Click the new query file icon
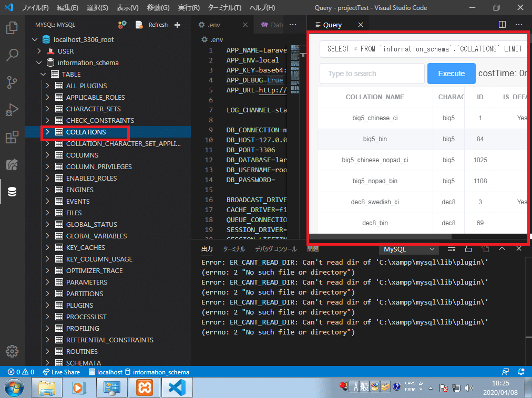The height and width of the screenshot is (398, 532). pyautogui.click(x=139, y=25)
